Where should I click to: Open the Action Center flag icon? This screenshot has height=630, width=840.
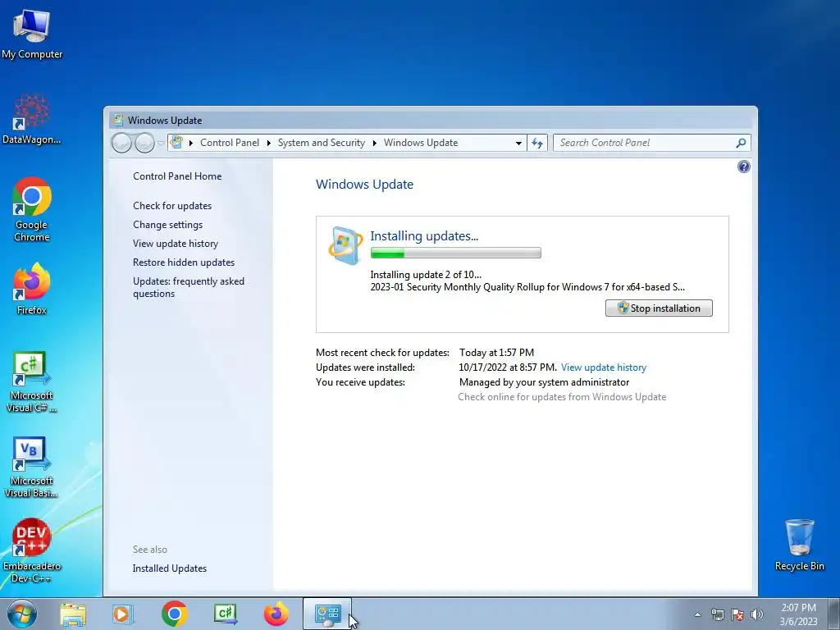(x=737, y=614)
